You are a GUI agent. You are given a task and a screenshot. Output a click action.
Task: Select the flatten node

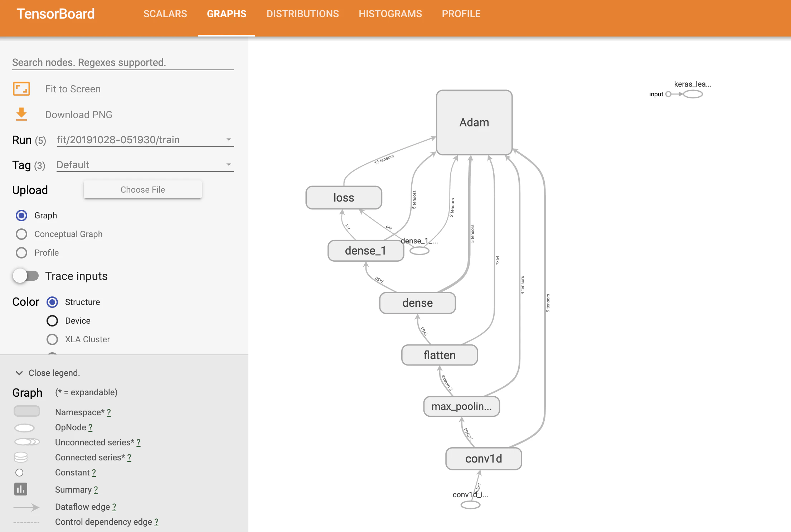pos(440,355)
